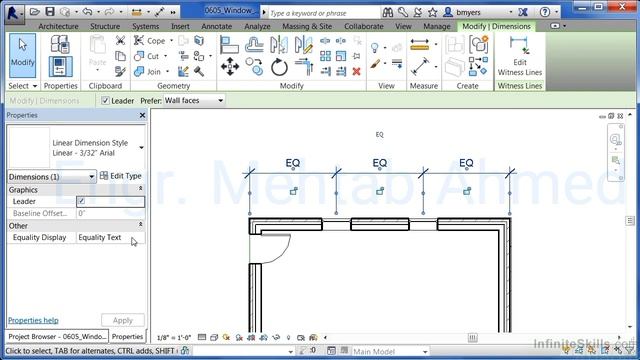Click the binoculars search icon
The image size is (640, 360).
[x=387, y=13]
